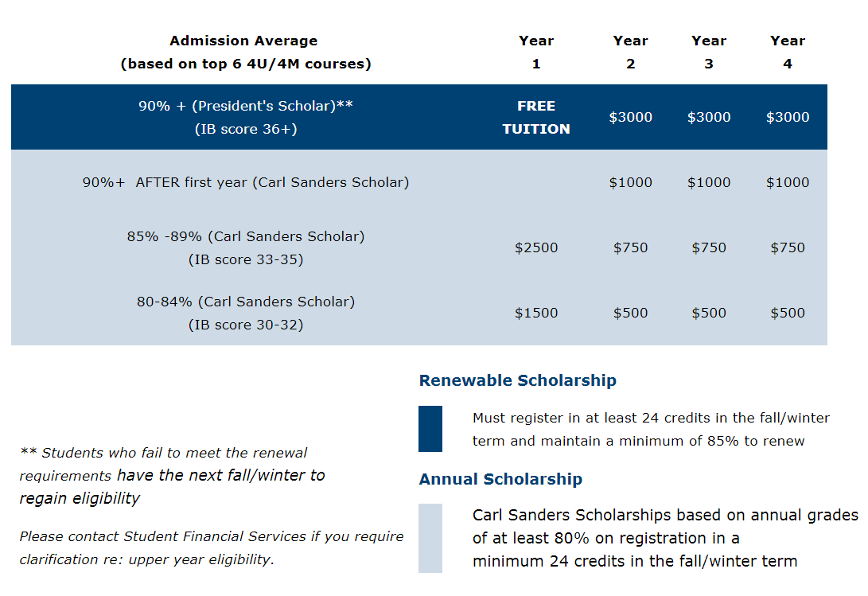This screenshot has height=596, width=868.
Task: Click the $1000 amount under Year 3
Action: pyautogui.click(x=708, y=182)
